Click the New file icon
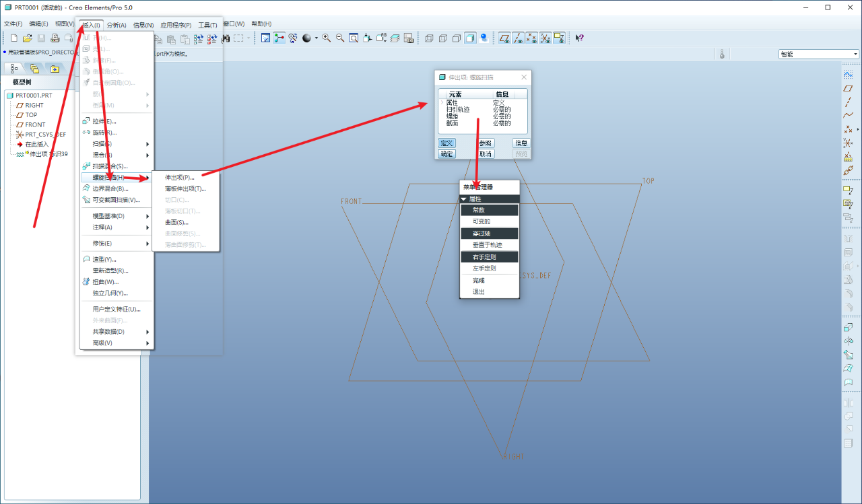 pyautogui.click(x=14, y=38)
